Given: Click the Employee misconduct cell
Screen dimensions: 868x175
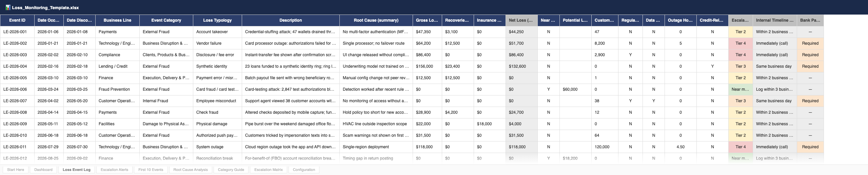Looking at the screenshot, I should (x=217, y=101).
